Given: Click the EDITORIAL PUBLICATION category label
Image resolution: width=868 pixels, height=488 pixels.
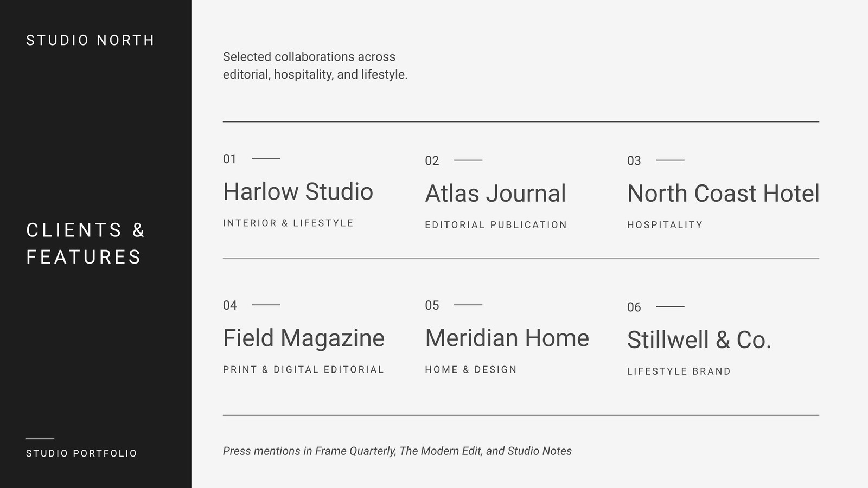Looking at the screenshot, I should tap(496, 224).
